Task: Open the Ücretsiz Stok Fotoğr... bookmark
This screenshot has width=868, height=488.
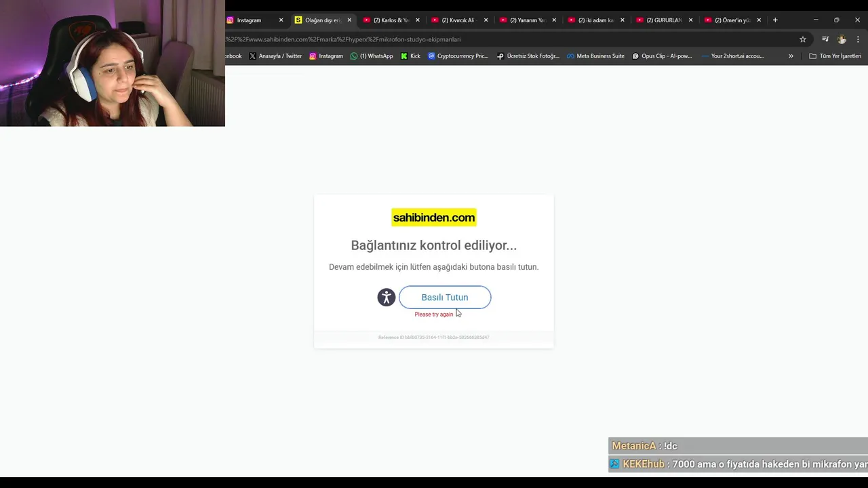Action: (x=528, y=56)
